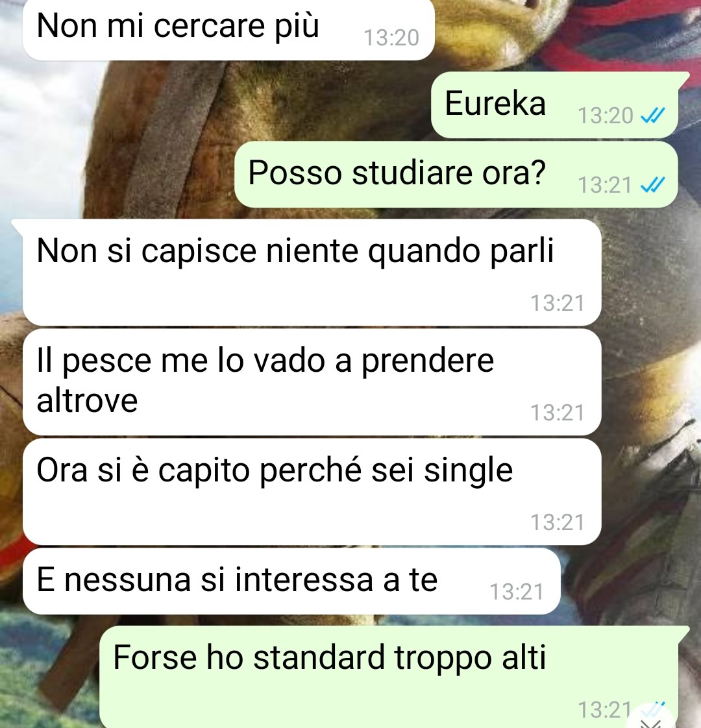Tap the 13:20 timestamp beside Eureka
This screenshot has height=728, width=701.
pyautogui.click(x=606, y=116)
